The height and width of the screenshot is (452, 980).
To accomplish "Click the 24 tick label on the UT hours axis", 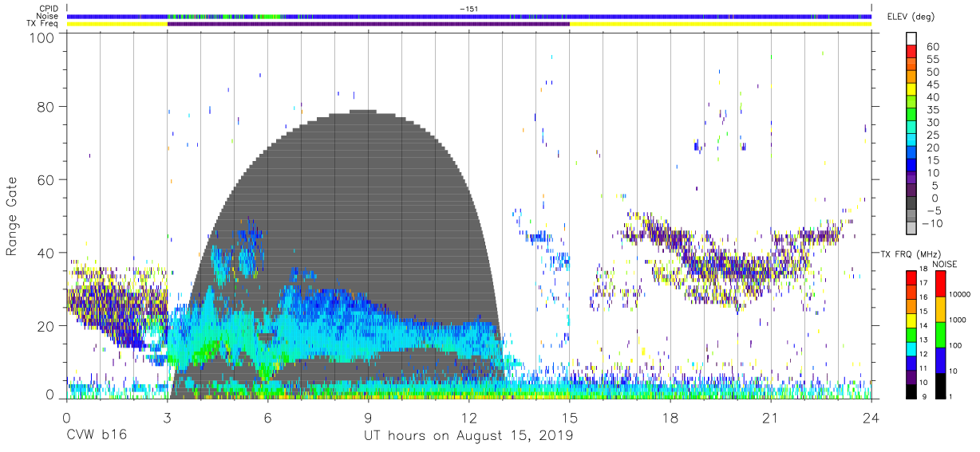I will (871, 418).
